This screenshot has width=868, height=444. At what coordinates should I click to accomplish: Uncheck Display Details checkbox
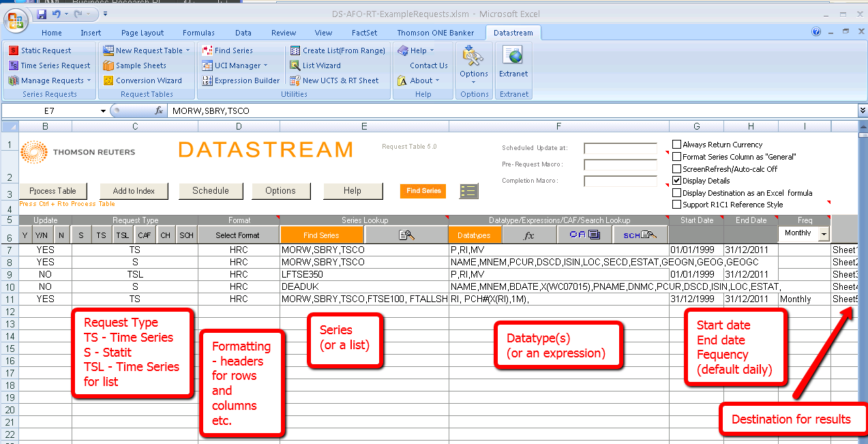coord(677,181)
